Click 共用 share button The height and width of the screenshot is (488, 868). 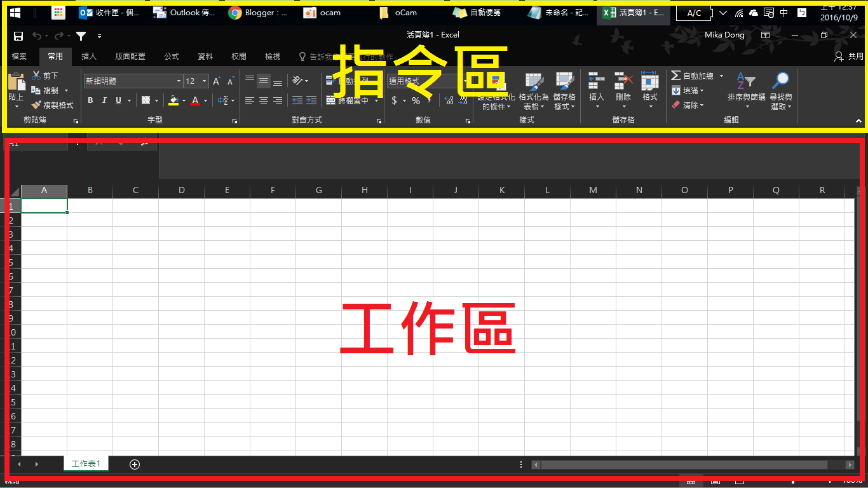[850, 57]
